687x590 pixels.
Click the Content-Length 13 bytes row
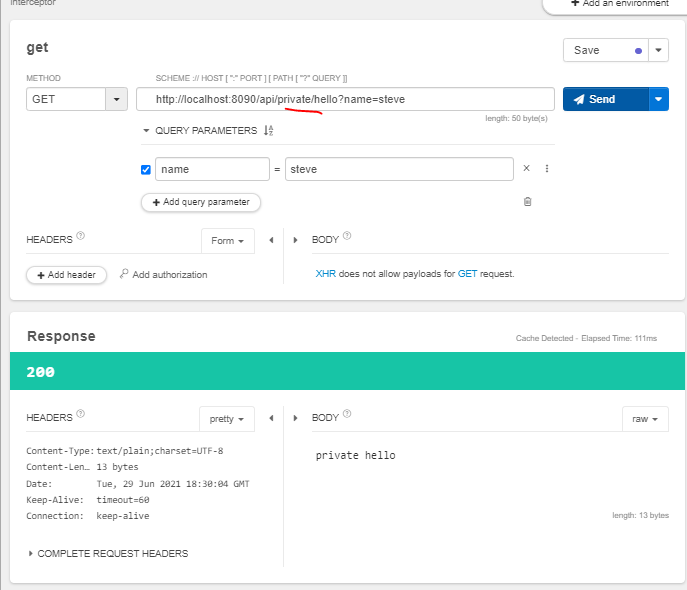pyautogui.click(x=82, y=467)
